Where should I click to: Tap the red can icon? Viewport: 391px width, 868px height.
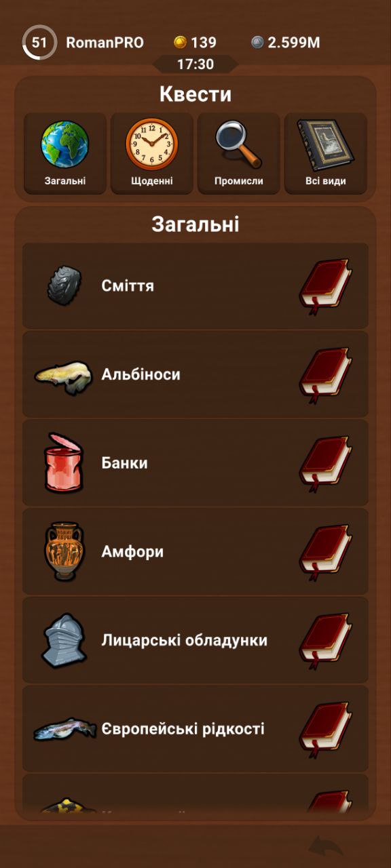(64, 463)
